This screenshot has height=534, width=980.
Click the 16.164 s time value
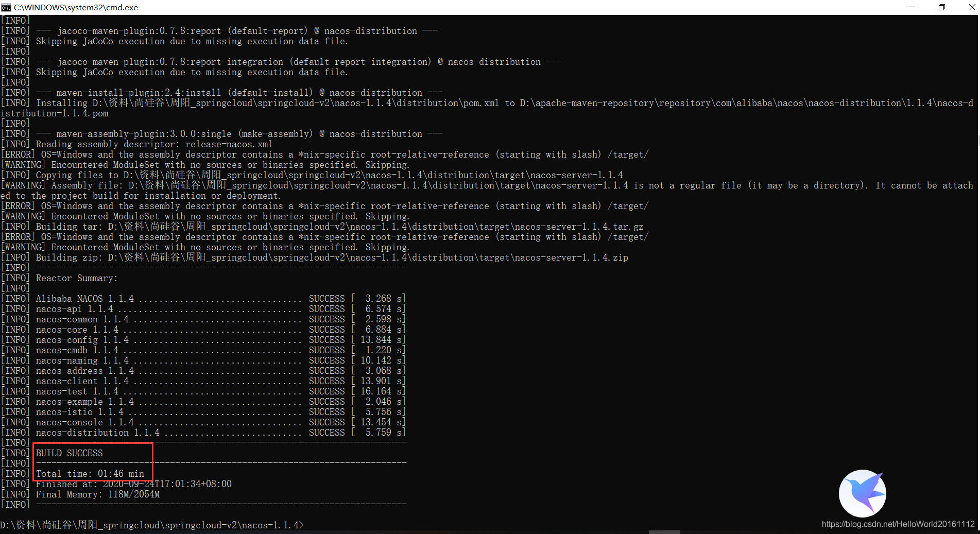381,391
